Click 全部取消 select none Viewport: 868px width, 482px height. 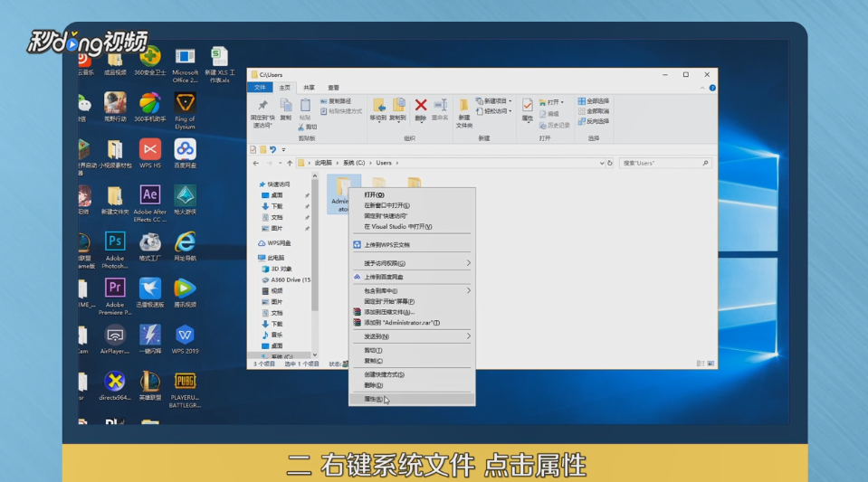click(594, 111)
